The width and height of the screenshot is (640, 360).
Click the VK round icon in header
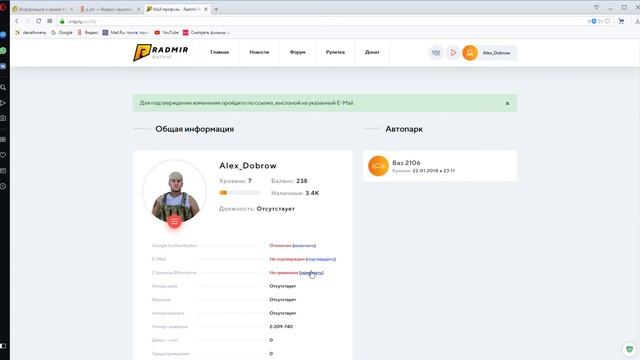click(x=436, y=53)
